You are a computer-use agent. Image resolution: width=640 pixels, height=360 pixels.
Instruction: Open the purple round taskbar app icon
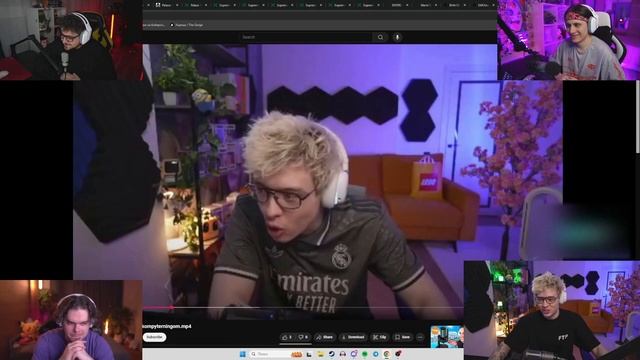[354, 353]
